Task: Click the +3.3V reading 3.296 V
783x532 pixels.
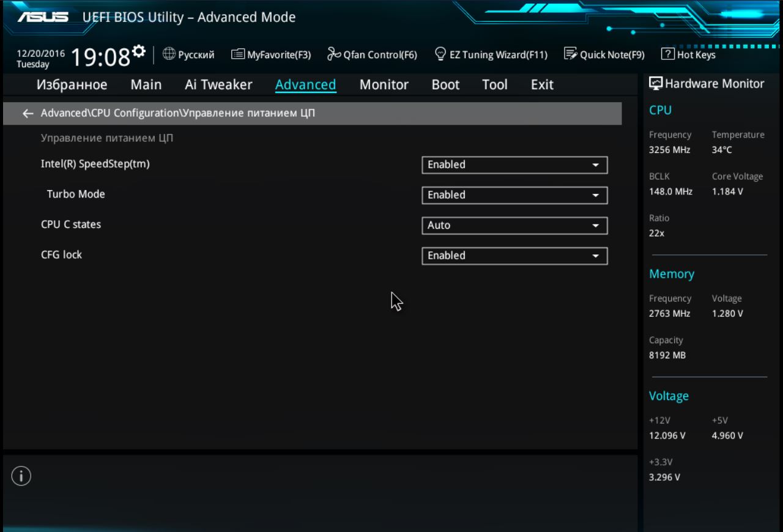Action: [664, 478]
